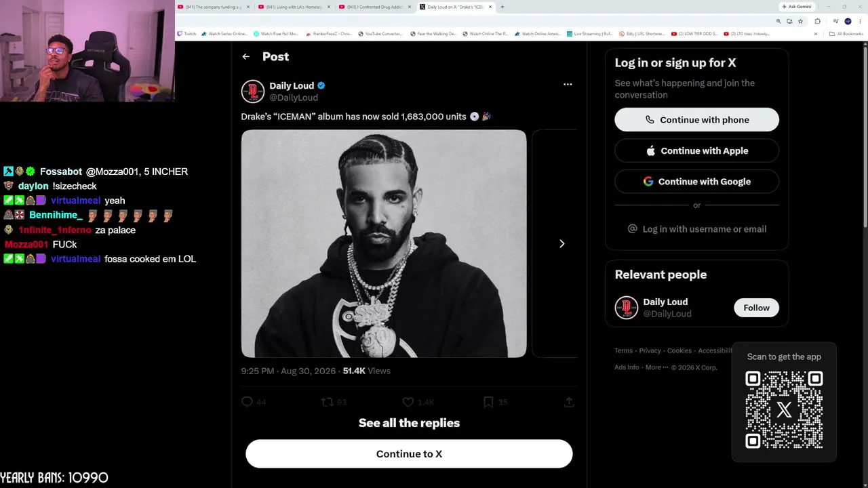Follow Daily Loud
This screenshot has width=868, height=488.
tap(756, 308)
